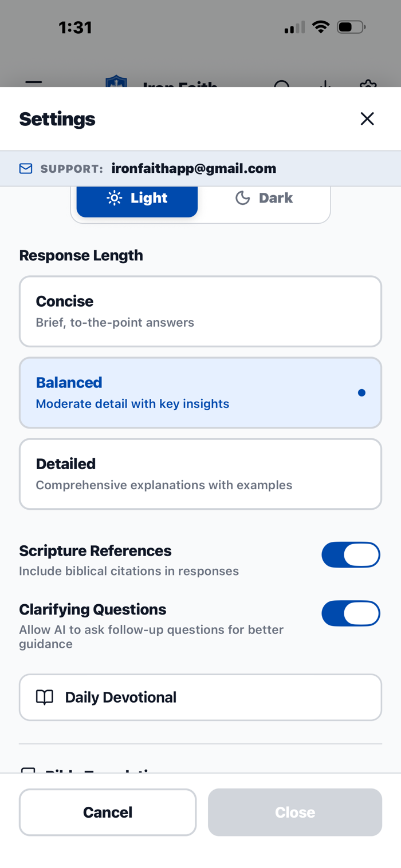Image resolution: width=401 pixels, height=868 pixels.
Task: Disable the Scripture References switch
Action: (x=351, y=554)
